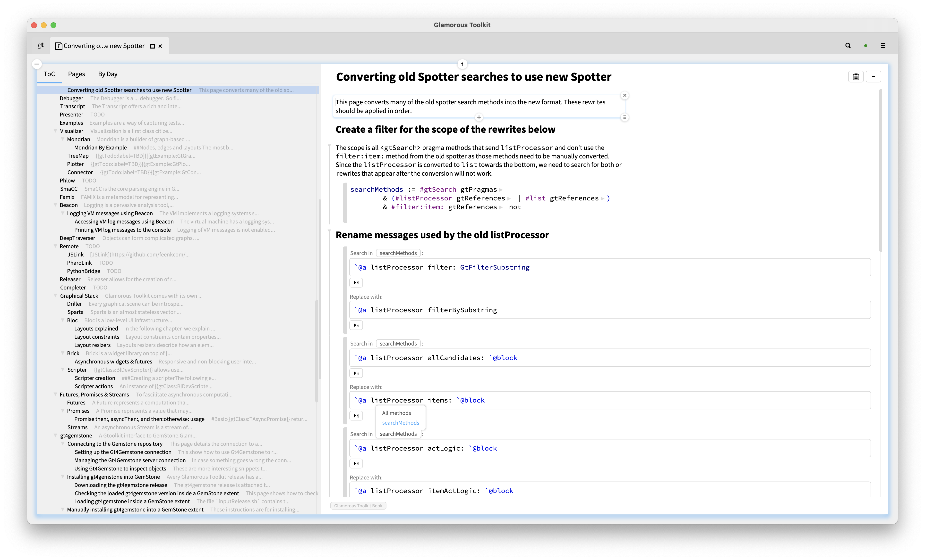The width and height of the screenshot is (925, 560).
Task: Click the add snippet plus icon
Action: click(479, 117)
